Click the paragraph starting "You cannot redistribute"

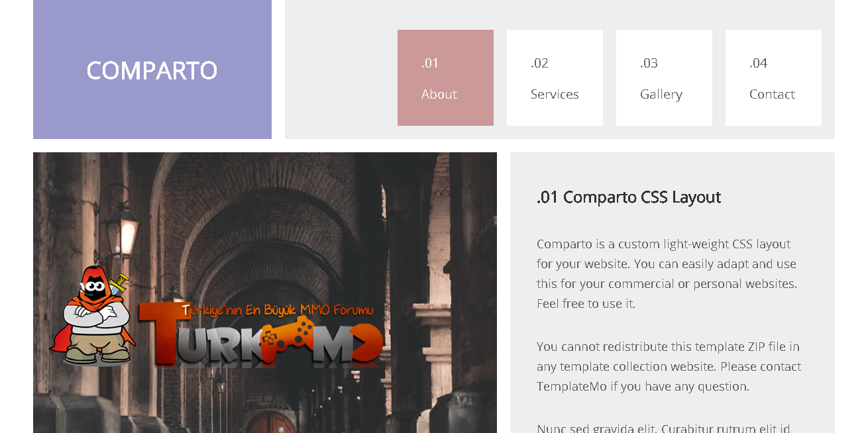click(x=669, y=366)
